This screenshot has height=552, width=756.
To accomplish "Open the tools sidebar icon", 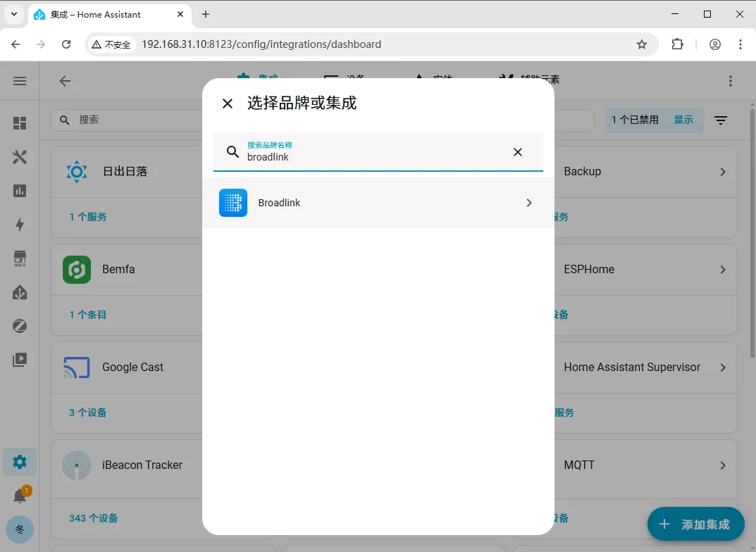I will (20, 157).
